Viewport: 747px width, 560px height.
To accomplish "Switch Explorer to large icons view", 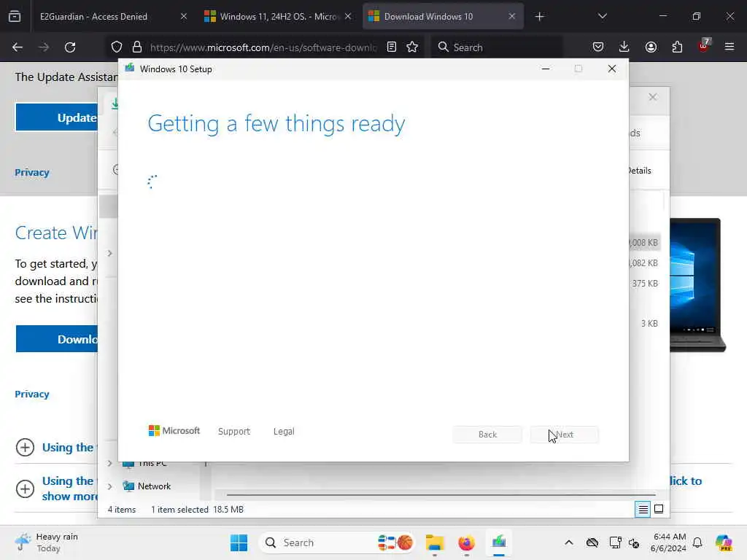I will click(659, 510).
